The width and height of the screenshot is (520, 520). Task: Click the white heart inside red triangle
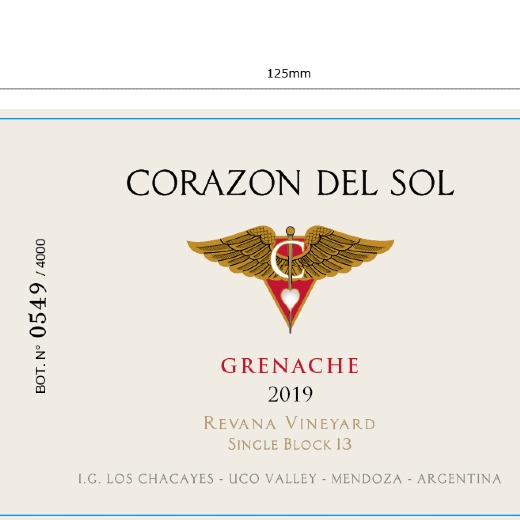[290, 299]
